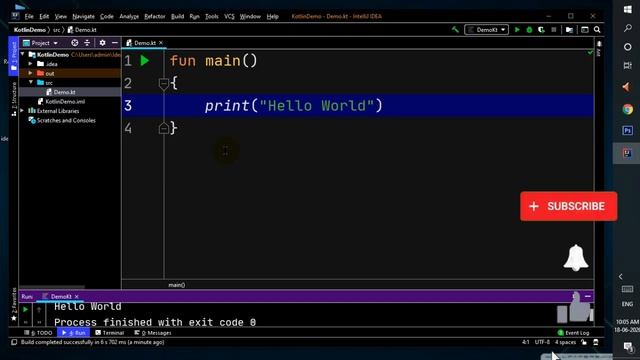Image resolution: width=640 pixels, height=360 pixels.
Task: Expand the .idea folder
Action: click(x=31, y=64)
